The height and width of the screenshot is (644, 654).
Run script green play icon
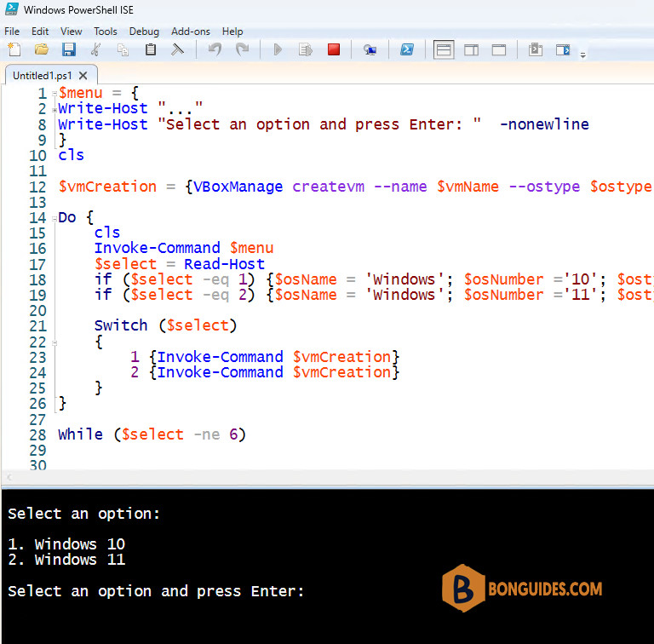pyautogui.click(x=278, y=49)
